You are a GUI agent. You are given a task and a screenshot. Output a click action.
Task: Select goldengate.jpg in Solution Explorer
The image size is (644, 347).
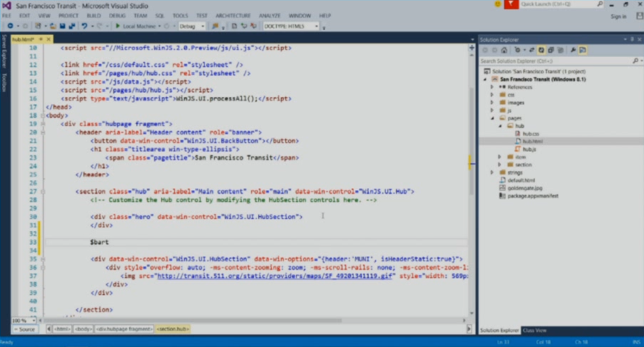pos(525,188)
